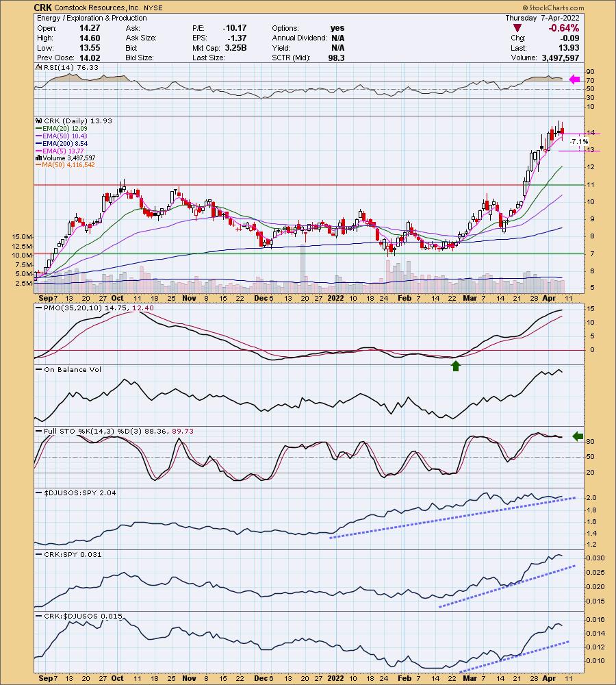
Task: Click the Chg value -0.09
Action: pyautogui.click(x=571, y=38)
